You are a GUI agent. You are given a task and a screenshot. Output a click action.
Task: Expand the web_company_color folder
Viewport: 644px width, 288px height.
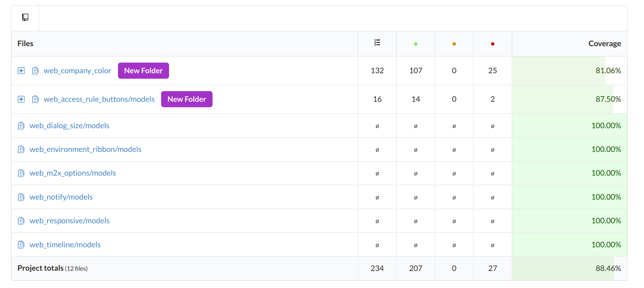coord(21,71)
